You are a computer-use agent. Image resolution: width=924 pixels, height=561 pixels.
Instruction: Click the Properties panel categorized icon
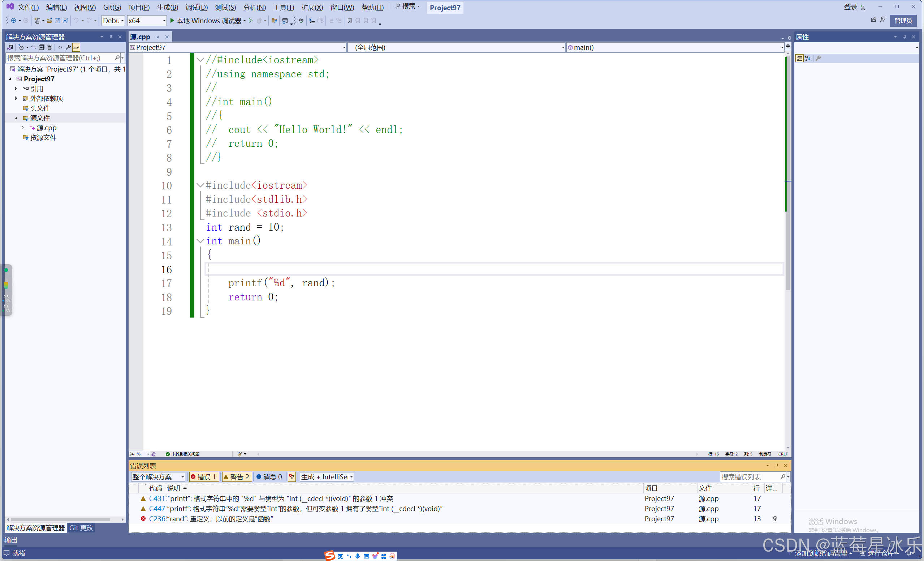tap(799, 58)
